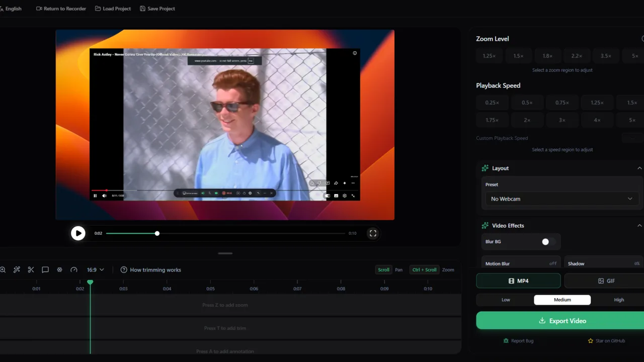Image resolution: width=644 pixels, height=362 pixels.
Task: Set playback speed to 4×
Action: pos(597,120)
